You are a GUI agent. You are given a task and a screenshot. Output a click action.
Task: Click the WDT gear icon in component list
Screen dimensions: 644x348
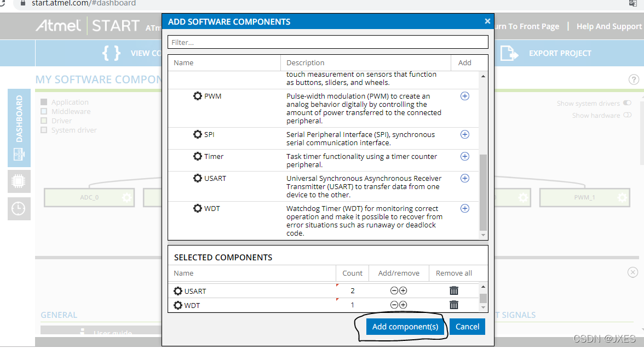coord(198,208)
